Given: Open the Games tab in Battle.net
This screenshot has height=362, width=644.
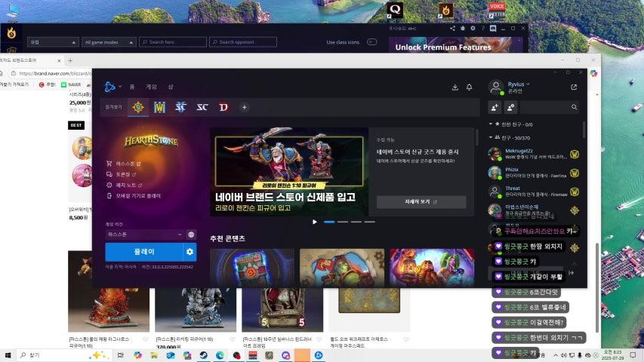Looking at the screenshot, I should click(151, 87).
